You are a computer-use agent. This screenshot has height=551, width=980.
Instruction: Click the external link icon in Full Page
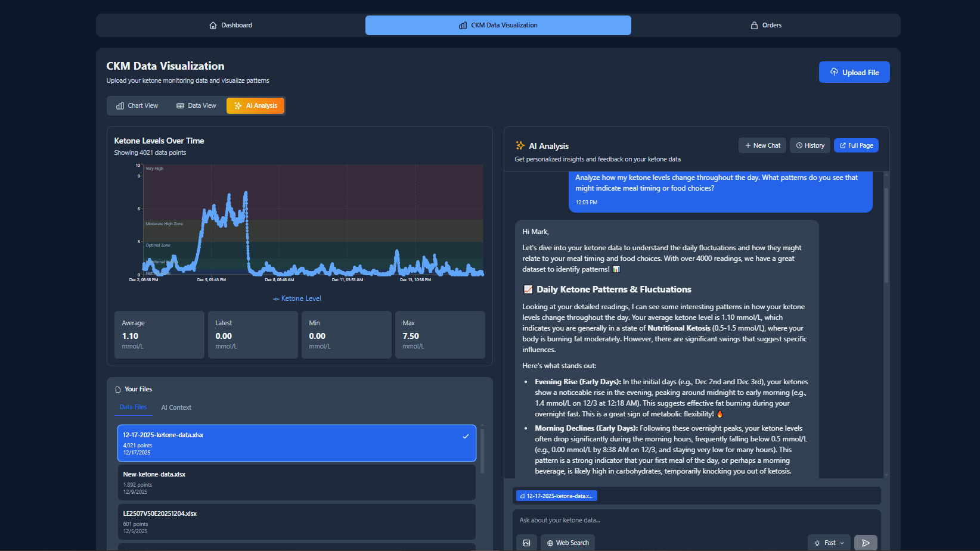tap(843, 145)
